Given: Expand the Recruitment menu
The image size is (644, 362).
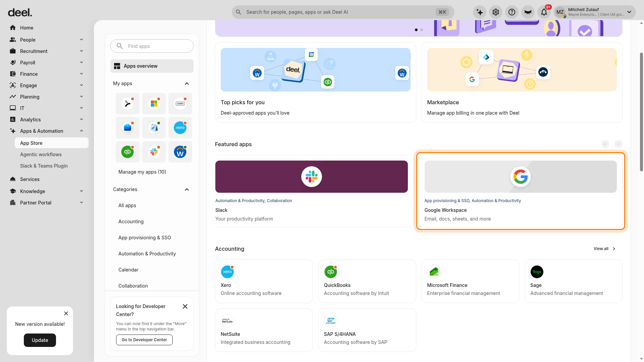Looking at the screenshot, I should (x=47, y=51).
